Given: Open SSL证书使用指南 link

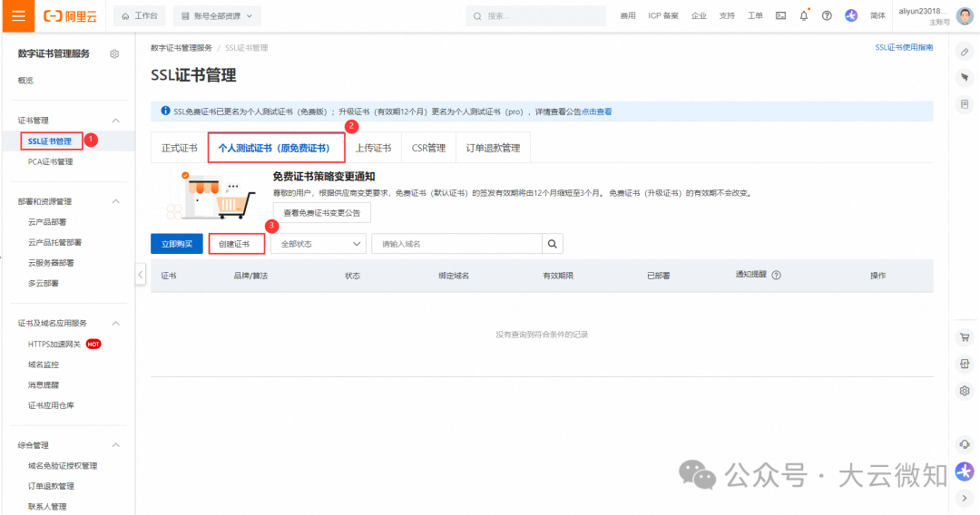Looking at the screenshot, I should coord(904,47).
